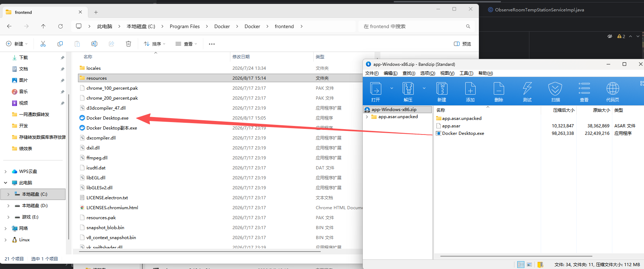
Task: Expand app.asar.unpacked in Bandizip tree
Action: [x=367, y=117]
